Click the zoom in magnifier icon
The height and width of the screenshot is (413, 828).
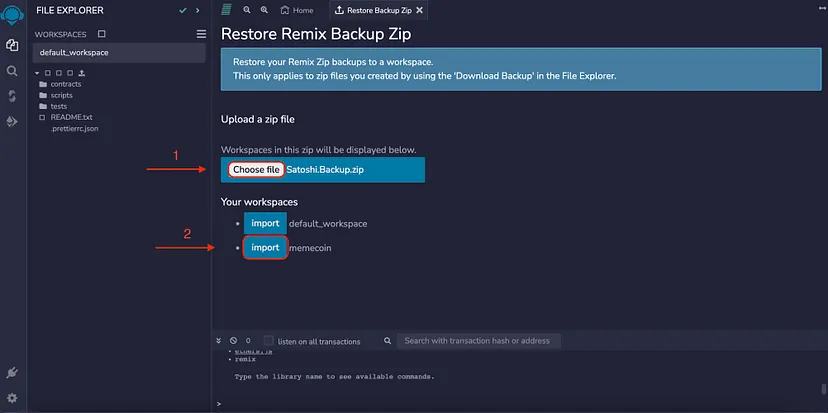coord(264,10)
